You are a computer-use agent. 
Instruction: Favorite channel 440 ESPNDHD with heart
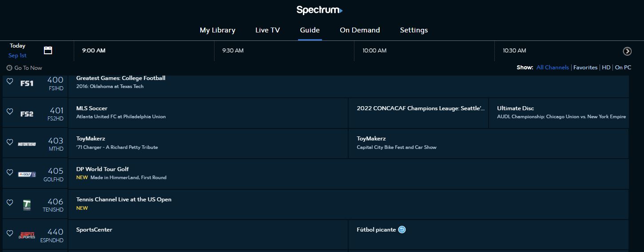pos(10,233)
